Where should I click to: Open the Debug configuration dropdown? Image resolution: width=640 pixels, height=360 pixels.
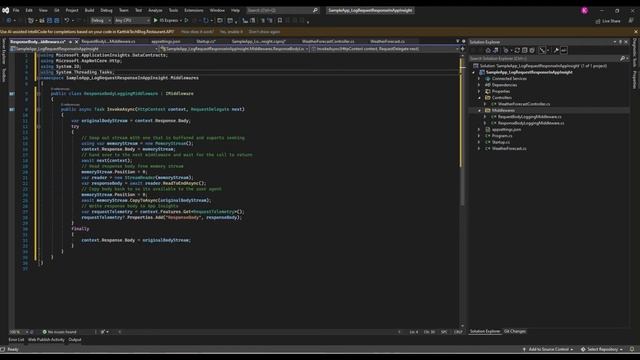[x=101, y=20]
